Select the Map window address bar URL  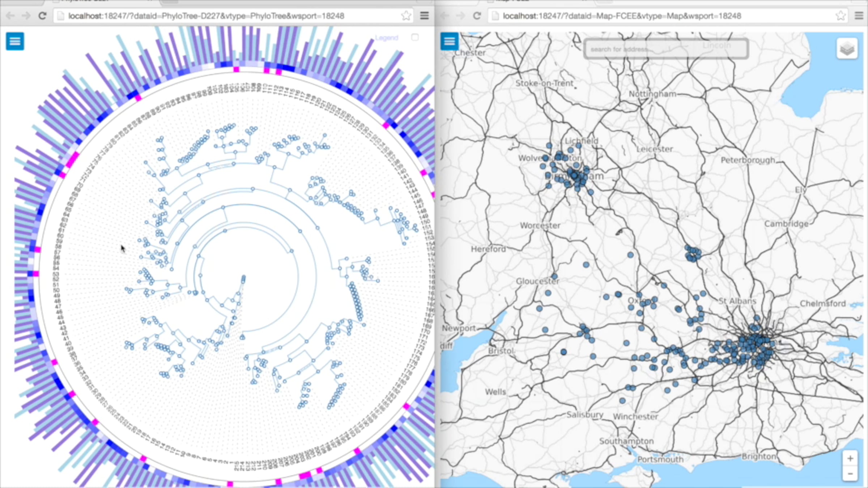click(622, 16)
